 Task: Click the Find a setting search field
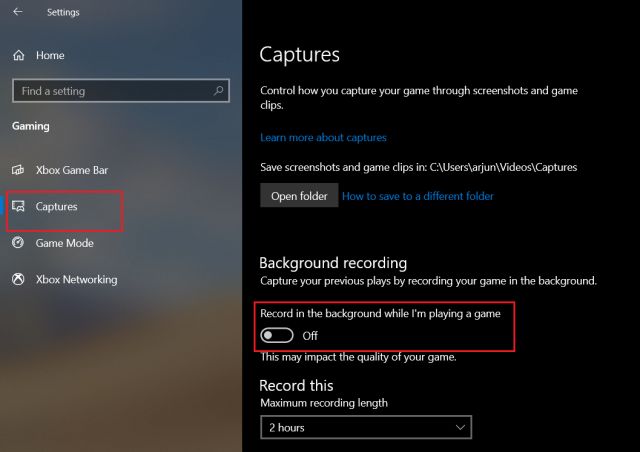[x=121, y=90]
